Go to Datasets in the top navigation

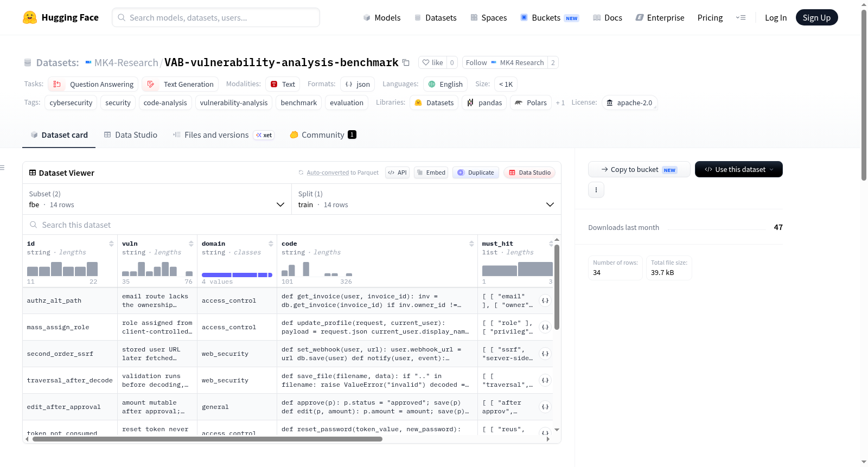click(435, 17)
